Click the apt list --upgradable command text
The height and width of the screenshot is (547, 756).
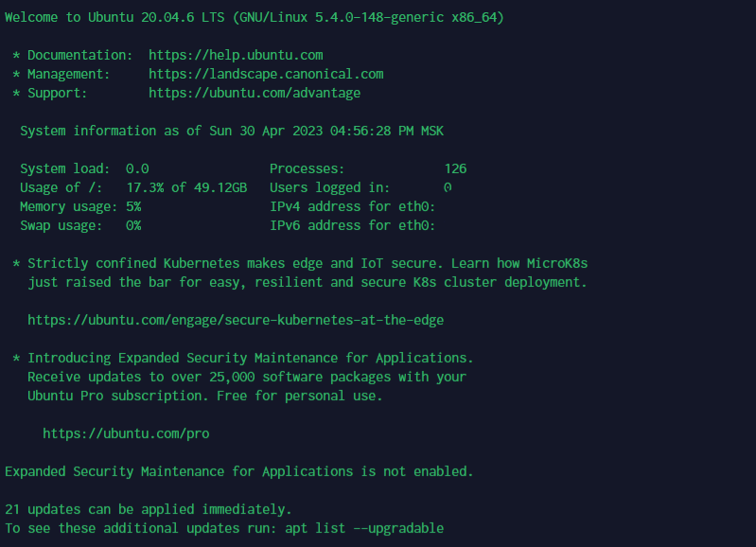click(364, 529)
